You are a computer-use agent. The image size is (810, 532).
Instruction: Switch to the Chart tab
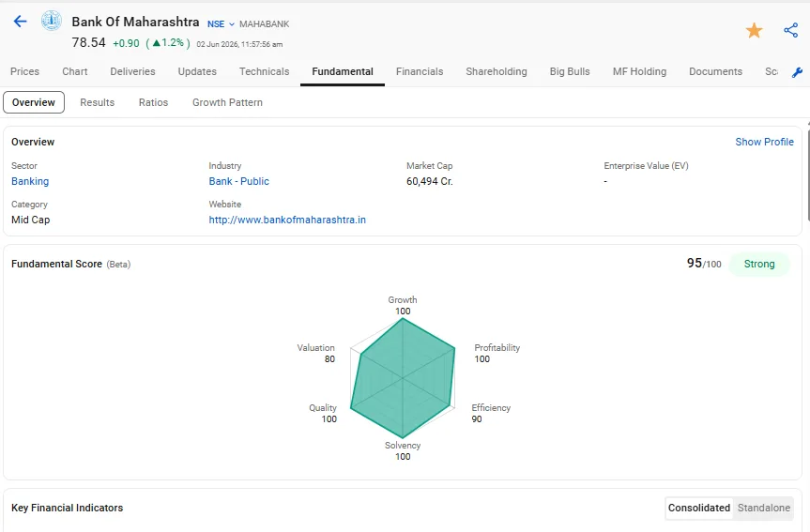click(x=75, y=71)
